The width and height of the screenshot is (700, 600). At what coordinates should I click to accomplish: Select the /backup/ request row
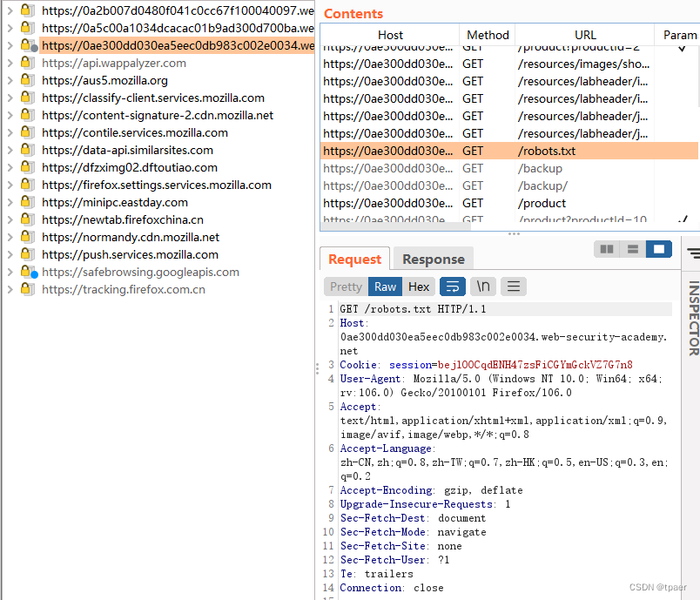click(x=509, y=185)
